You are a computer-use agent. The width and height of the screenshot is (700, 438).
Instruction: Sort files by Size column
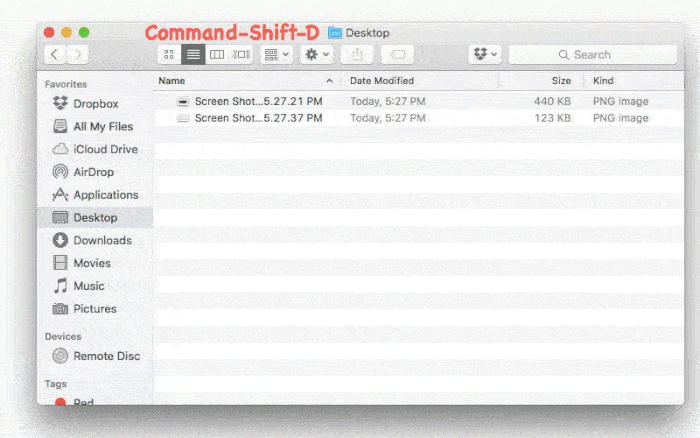561,81
